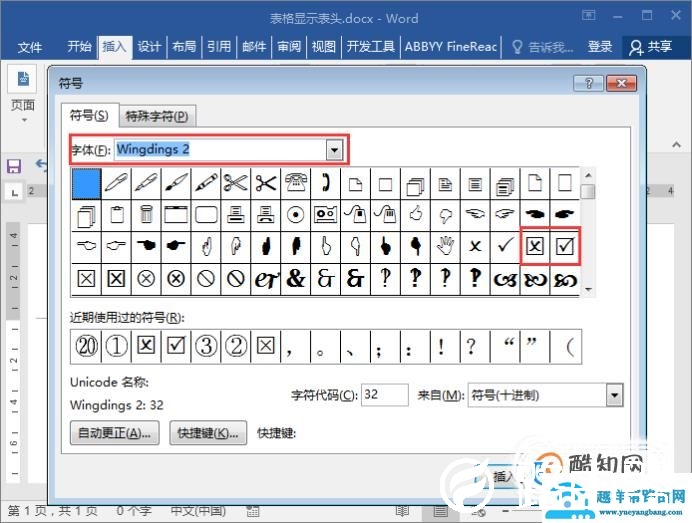Click the 中文(中国) language status entry
Screen dimensions: 692x523
tap(198, 511)
